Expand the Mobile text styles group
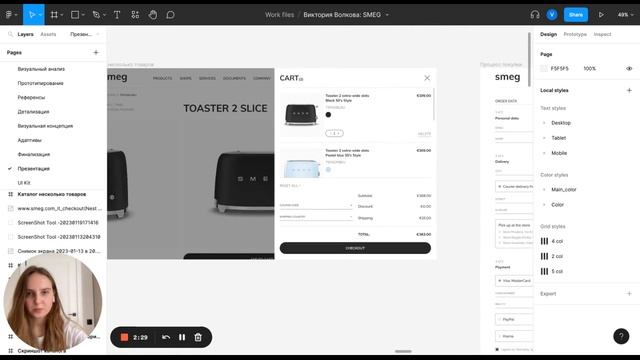The image size is (640, 360). (544, 153)
